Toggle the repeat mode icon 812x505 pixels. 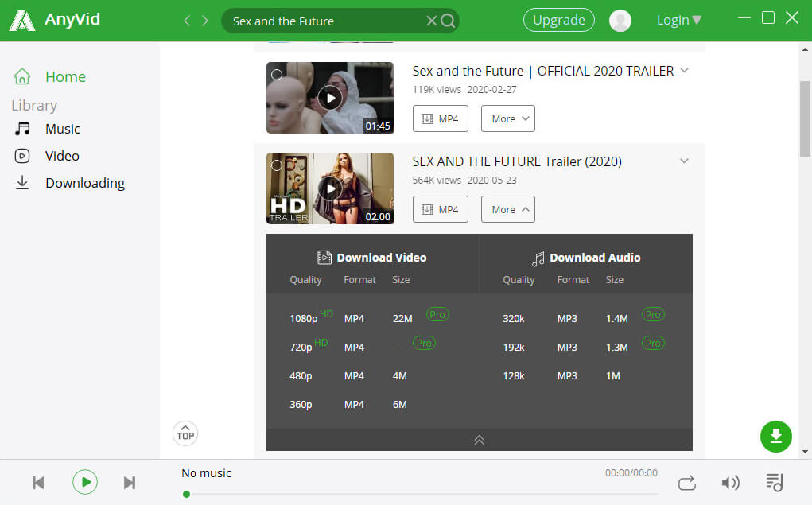pyautogui.click(x=686, y=483)
